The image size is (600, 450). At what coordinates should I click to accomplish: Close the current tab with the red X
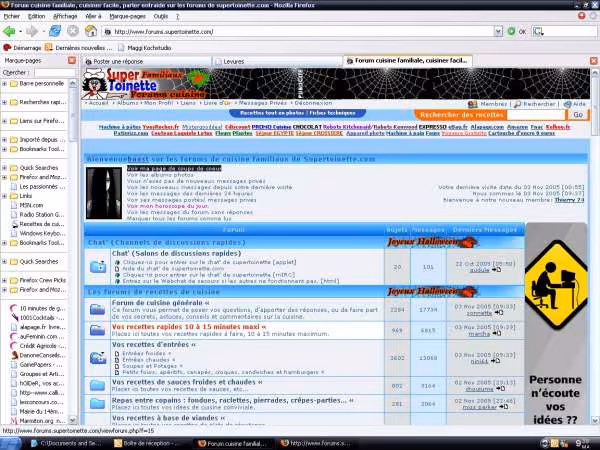coord(593,61)
